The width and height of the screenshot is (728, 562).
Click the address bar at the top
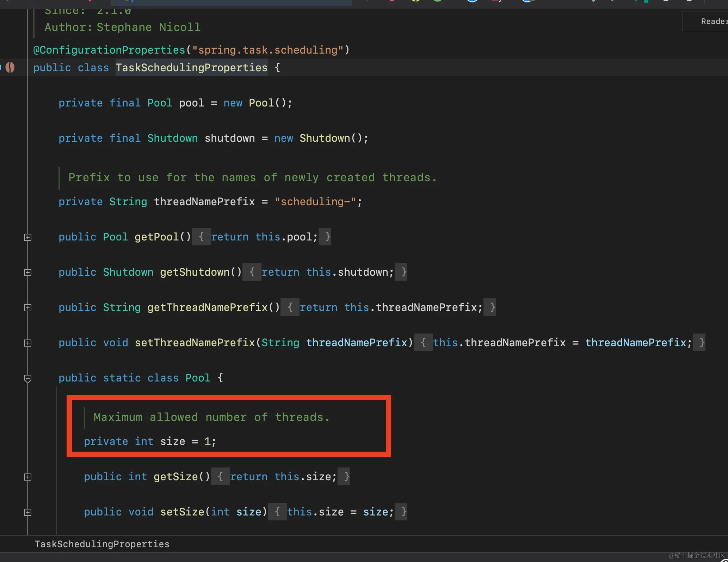tap(231, 2)
